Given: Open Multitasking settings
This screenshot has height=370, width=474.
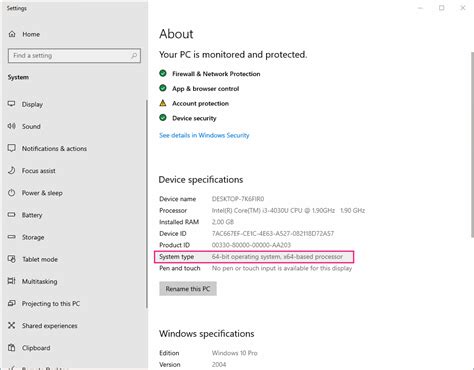Looking at the screenshot, I should pos(39,282).
